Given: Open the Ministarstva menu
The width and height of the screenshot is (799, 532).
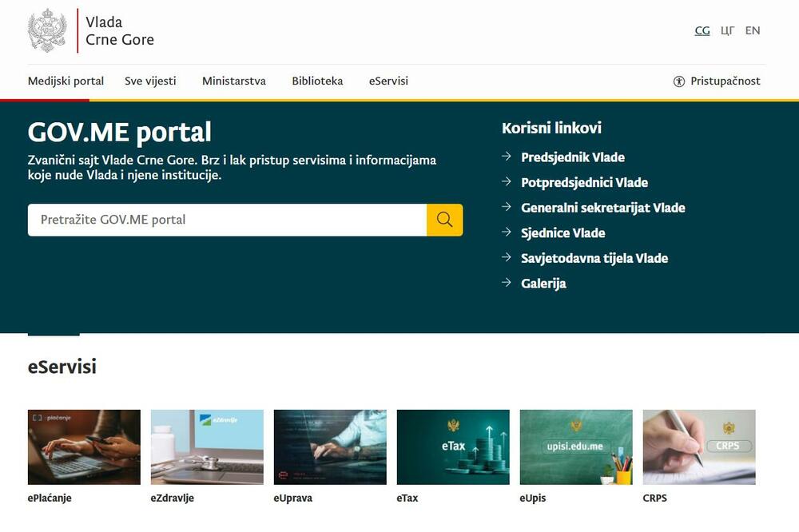Looking at the screenshot, I should pyautogui.click(x=233, y=81).
